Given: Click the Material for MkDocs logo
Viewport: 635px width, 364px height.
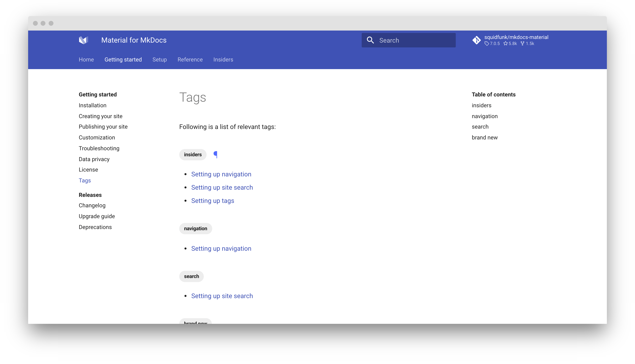Looking at the screenshot, I should [84, 40].
